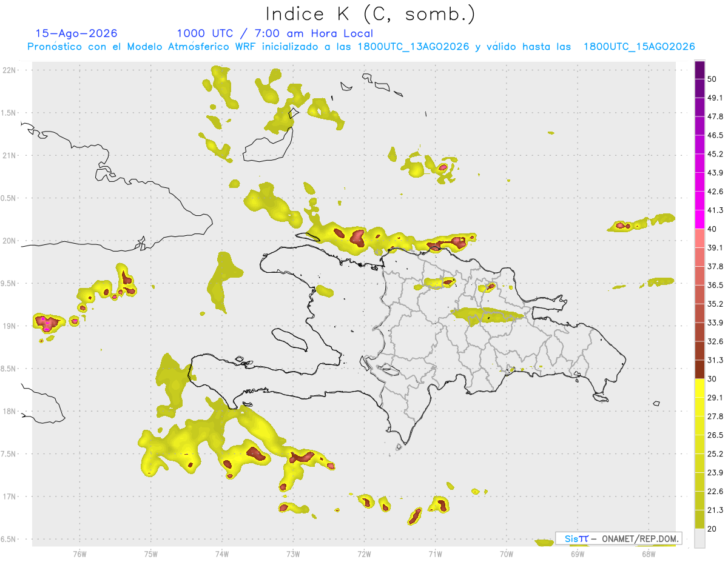This screenshot has height=562, width=728.
Task: Click the "21N" latitude label
Action: tap(10, 155)
